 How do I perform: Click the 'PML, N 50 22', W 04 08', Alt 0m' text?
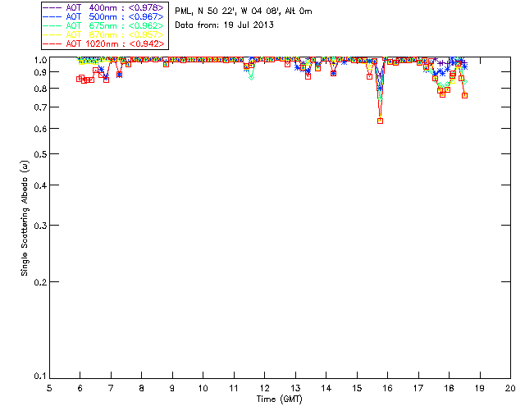click(244, 11)
